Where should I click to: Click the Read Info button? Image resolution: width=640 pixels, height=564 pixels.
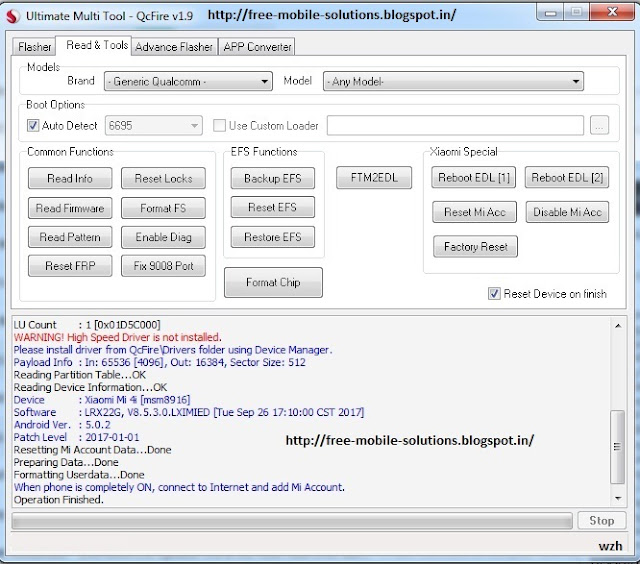click(x=70, y=178)
